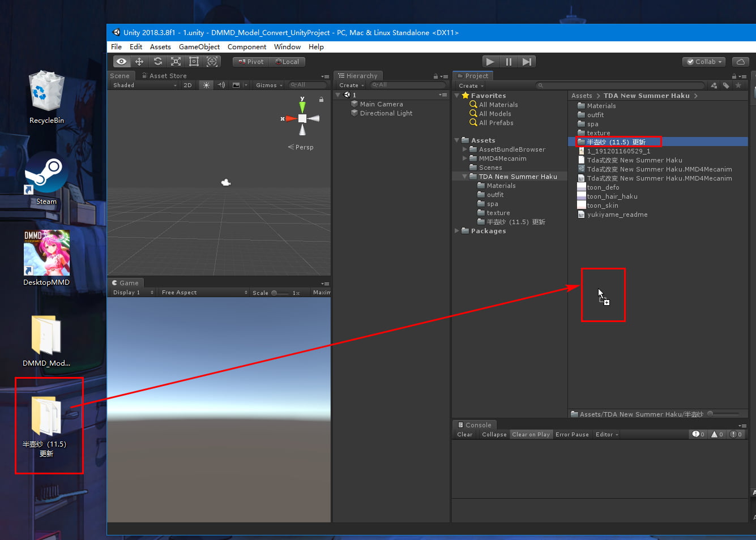756x540 pixels.
Task: Select the Rotate tool
Action: coord(157,61)
